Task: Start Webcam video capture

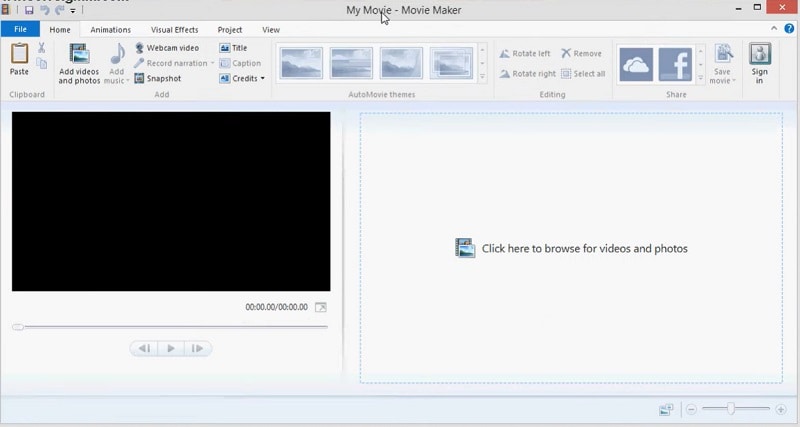Action: tap(167, 48)
